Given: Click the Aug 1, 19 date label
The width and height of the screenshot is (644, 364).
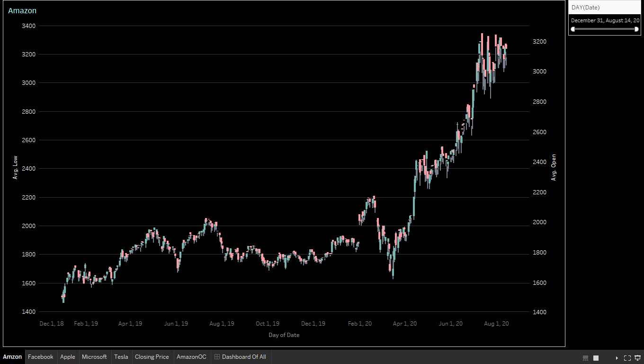Looking at the screenshot, I should (222, 324).
